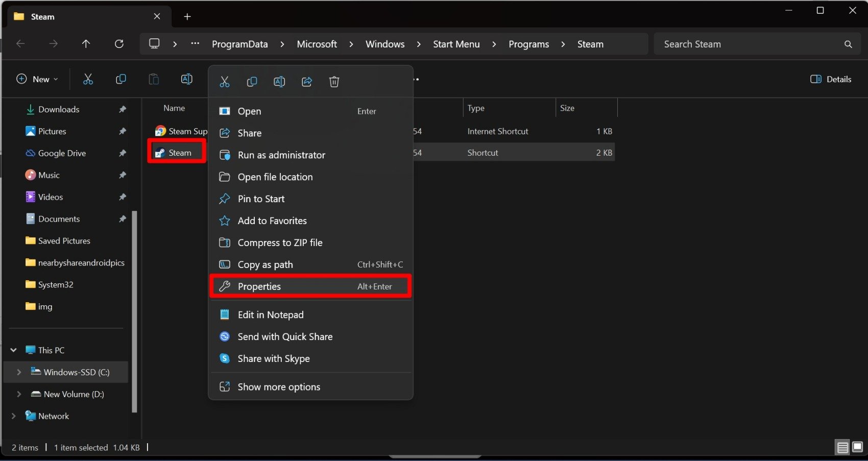Add a new File Explorer tab
Viewport: 868px width, 461px height.
pyautogui.click(x=187, y=17)
